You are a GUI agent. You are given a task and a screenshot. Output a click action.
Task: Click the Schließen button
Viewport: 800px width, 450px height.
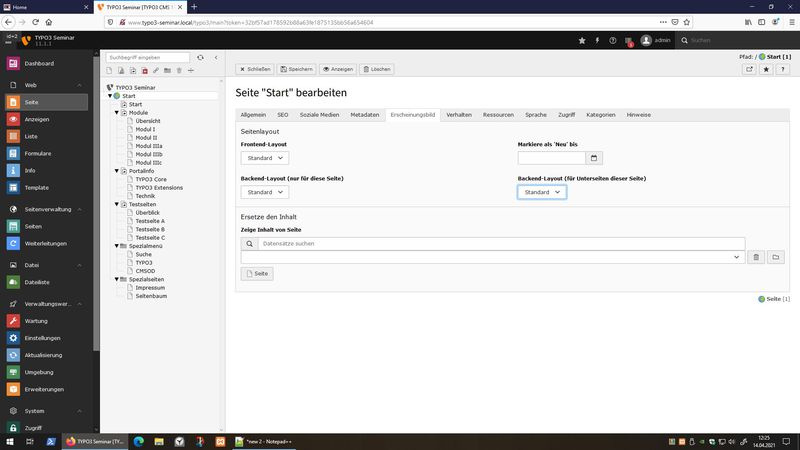coord(255,69)
